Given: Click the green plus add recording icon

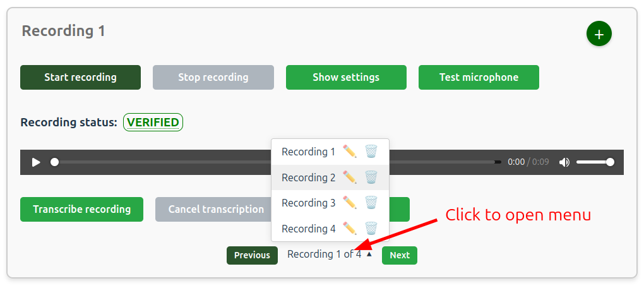Looking at the screenshot, I should tap(599, 34).
